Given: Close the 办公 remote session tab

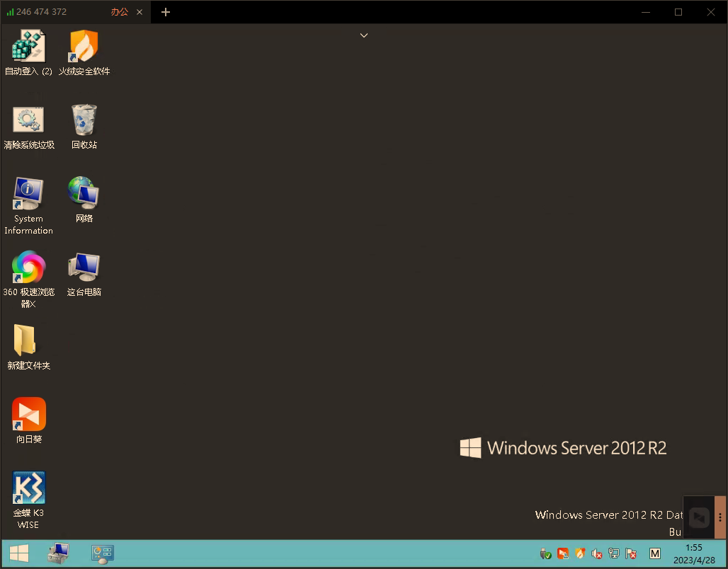Looking at the screenshot, I should click(140, 12).
